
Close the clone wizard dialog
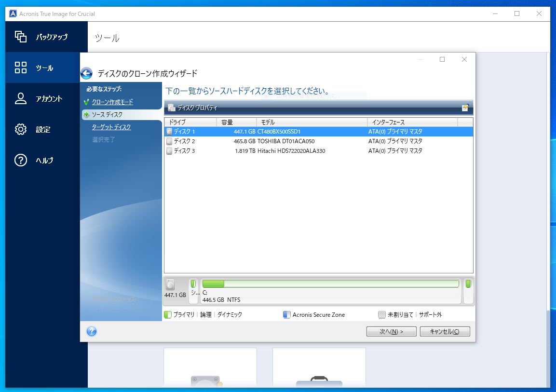[x=464, y=59]
